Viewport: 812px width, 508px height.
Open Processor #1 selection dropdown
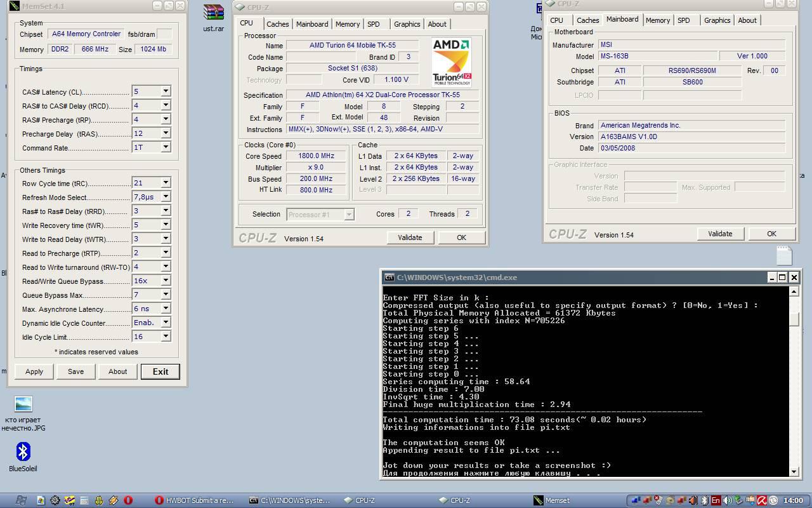[348, 215]
